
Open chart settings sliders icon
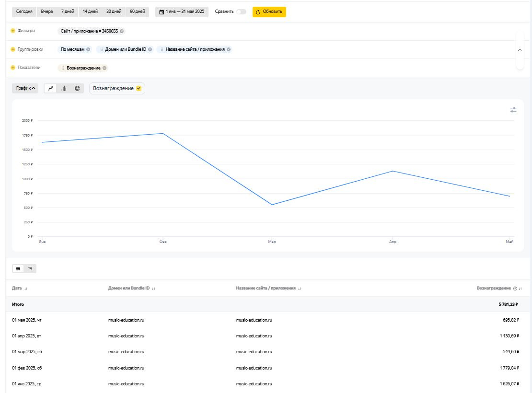tap(513, 110)
